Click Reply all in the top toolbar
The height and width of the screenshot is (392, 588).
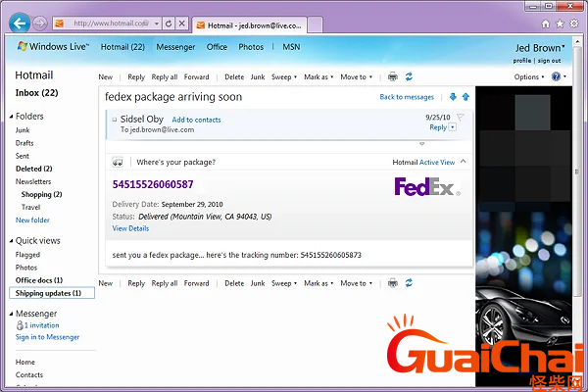pyautogui.click(x=165, y=76)
